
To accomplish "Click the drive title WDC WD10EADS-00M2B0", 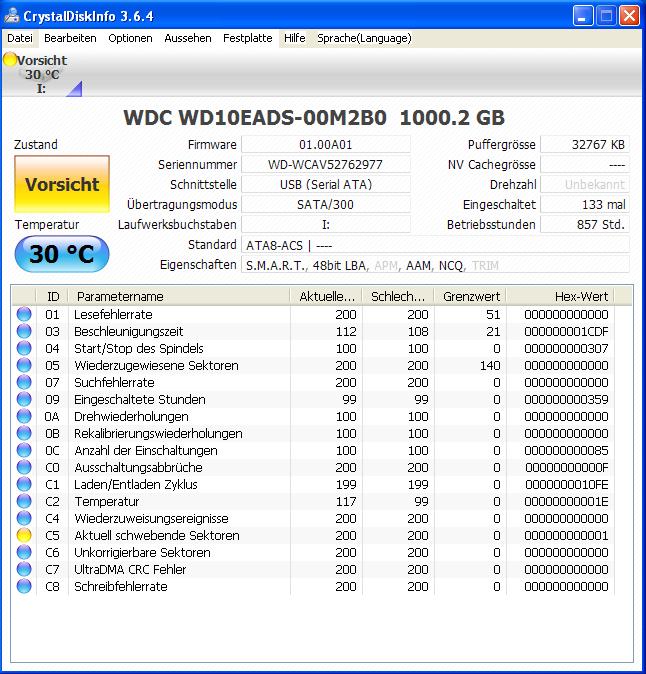I will coord(255,117).
